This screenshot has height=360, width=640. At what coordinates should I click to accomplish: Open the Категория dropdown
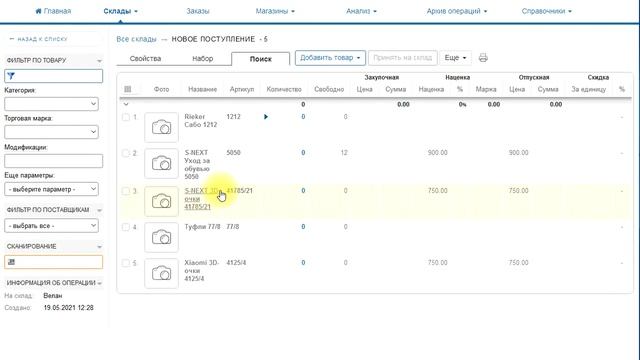51,104
